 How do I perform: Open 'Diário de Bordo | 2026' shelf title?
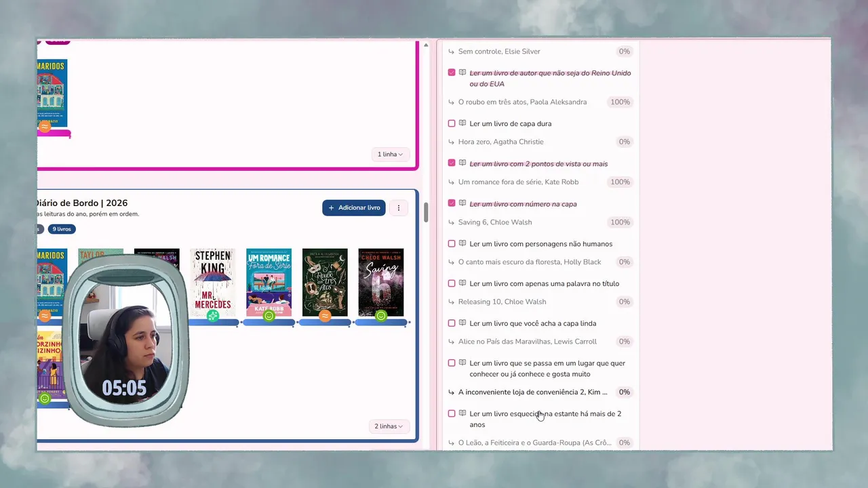point(81,203)
